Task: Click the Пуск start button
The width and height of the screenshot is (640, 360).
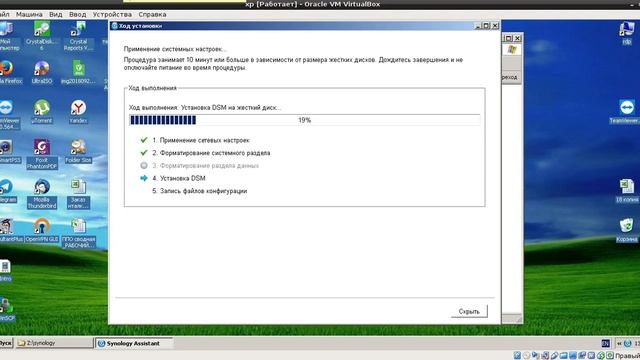Action: click(x=6, y=343)
